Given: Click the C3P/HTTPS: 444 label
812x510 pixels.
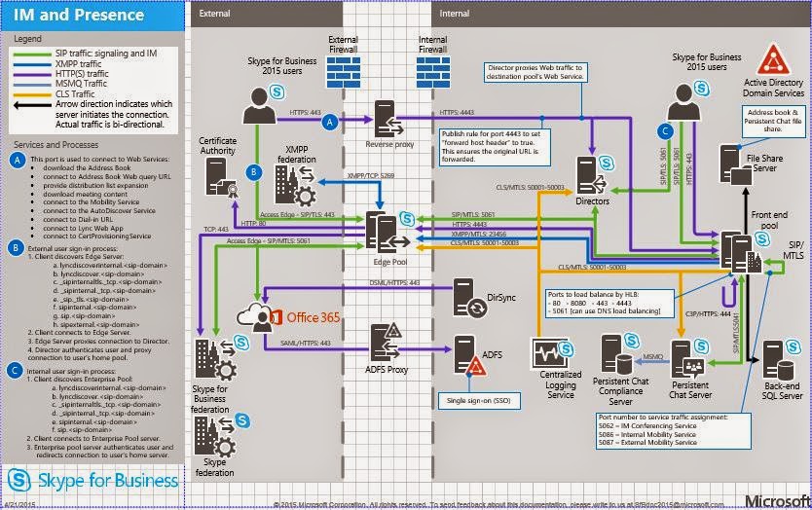Looking at the screenshot, I should click(708, 313).
